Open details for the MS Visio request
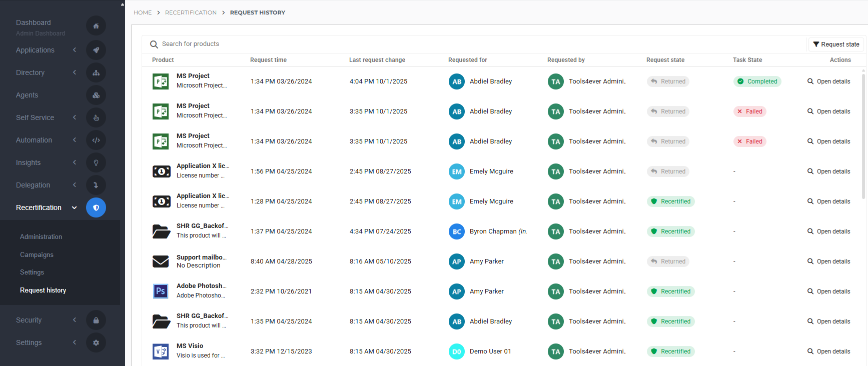This screenshot has height=366, width=868. 828,351
